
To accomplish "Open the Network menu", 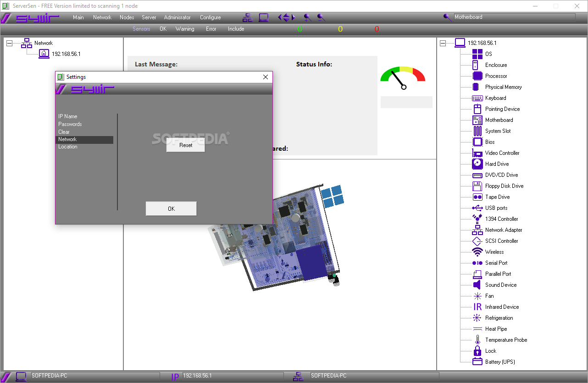I will [102, 17].
